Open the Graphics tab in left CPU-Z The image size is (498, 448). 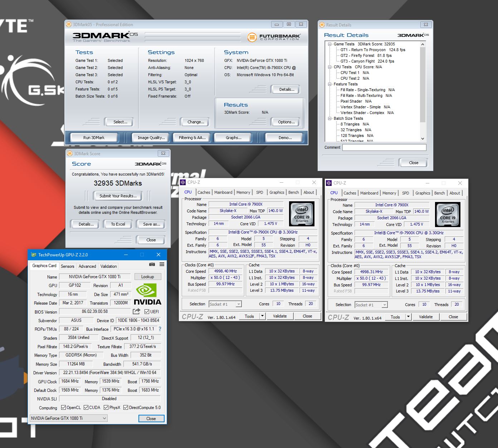click(x=277, y=192)
